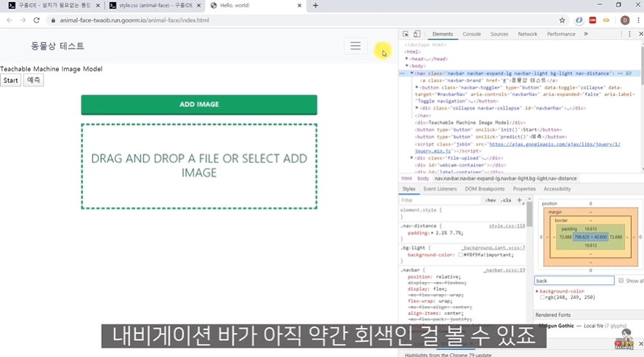Click the red extension icon
Screen dimensions: 644x357
pos(592,20)
